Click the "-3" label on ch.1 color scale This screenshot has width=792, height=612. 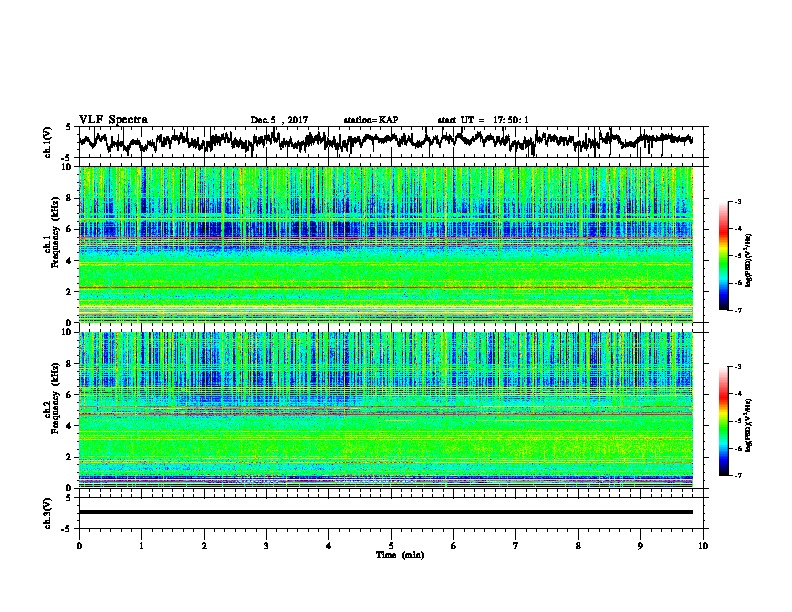(738, 202)
